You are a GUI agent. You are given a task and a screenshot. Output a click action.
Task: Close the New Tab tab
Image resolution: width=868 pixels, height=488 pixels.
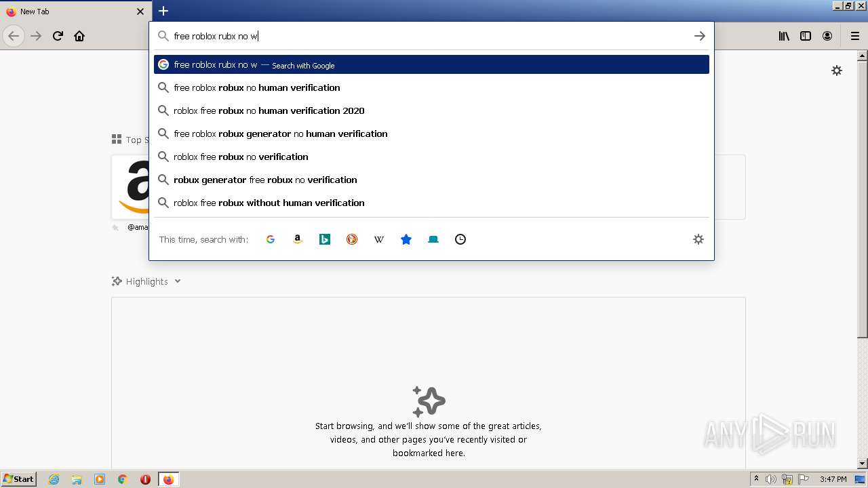(x=140, y=12)
